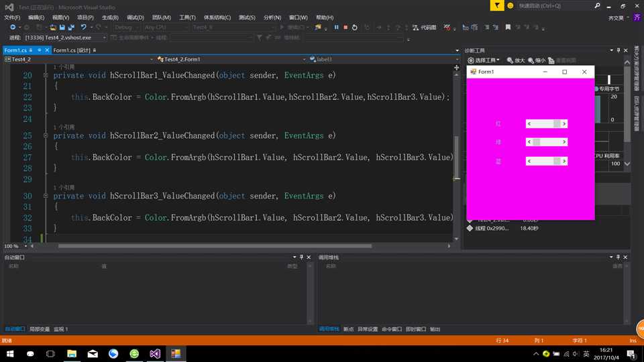Open Mail app in the taskbar
644x362 pixels.
tap(93, 354)
